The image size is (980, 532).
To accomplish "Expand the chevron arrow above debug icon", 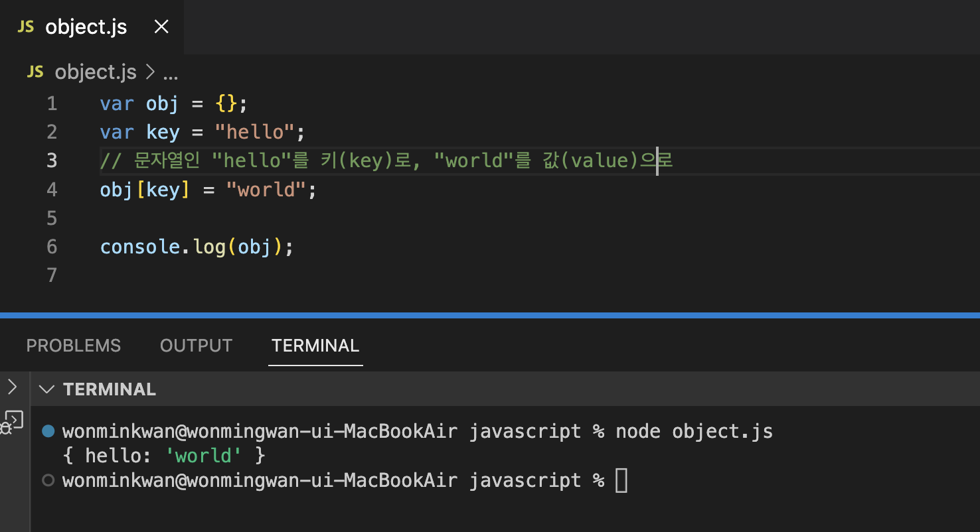I will pyautogui.click(x=12, y=387).
